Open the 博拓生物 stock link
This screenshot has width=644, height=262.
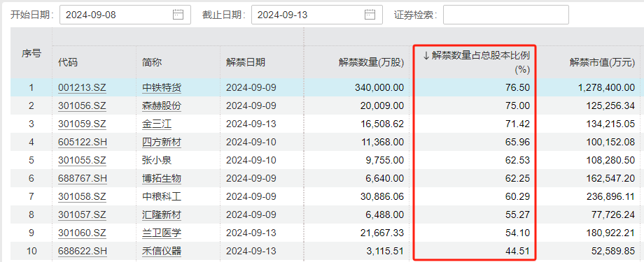pos(162,178)
